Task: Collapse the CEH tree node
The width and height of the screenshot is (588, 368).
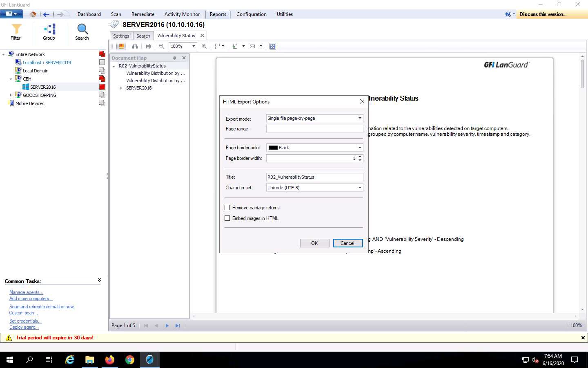Action: pyautogui.click(x=11, y=79)
